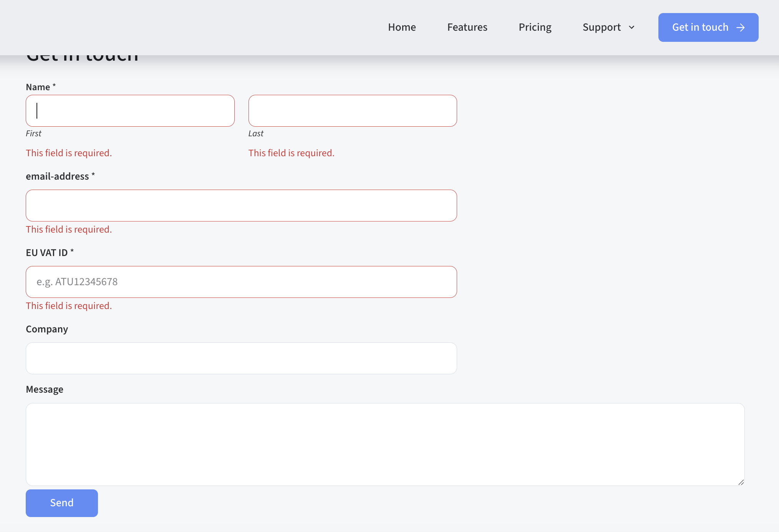
Task: Click the required error under First name
Action: [x=69, y=153]
